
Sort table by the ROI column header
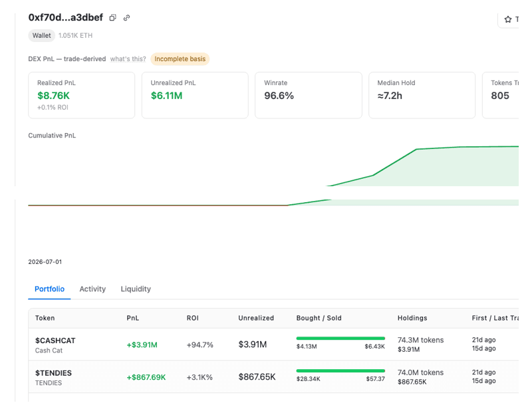click(x=192, y=319)
